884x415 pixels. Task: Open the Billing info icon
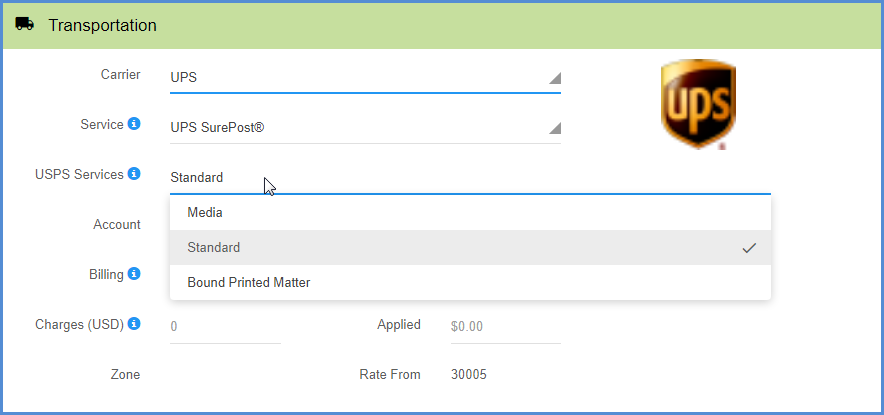pyautogui.click(x=134, y=274)
